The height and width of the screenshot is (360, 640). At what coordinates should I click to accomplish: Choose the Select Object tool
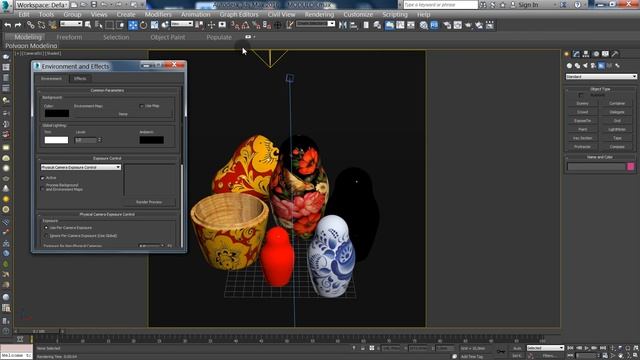pos(88,25)
